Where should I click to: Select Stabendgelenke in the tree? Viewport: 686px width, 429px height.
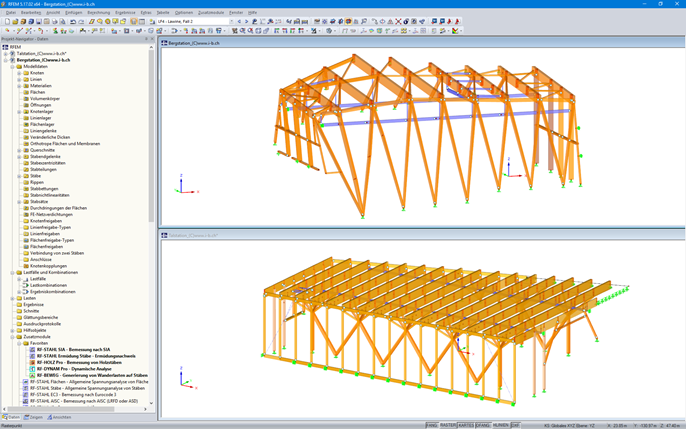coord(45,157)
